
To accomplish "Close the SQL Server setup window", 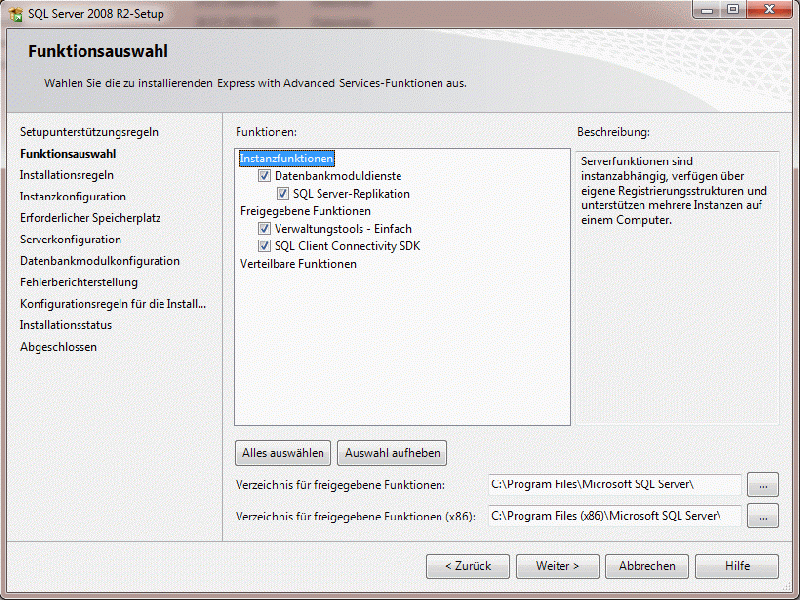I will coord(770,9).
